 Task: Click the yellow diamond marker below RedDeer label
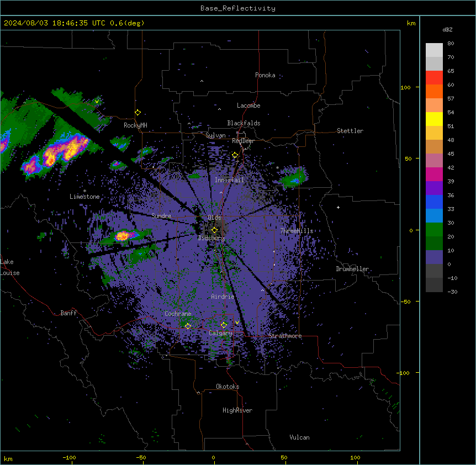pyautogui.click(x=235, y=155)
